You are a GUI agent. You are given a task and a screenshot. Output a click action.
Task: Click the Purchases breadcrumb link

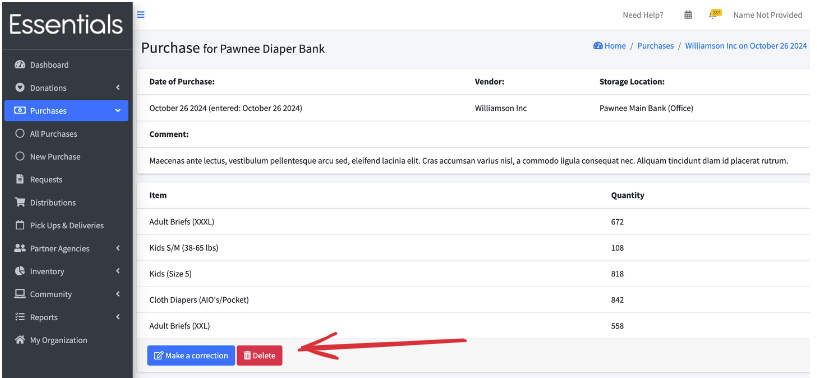click(655, 46)
